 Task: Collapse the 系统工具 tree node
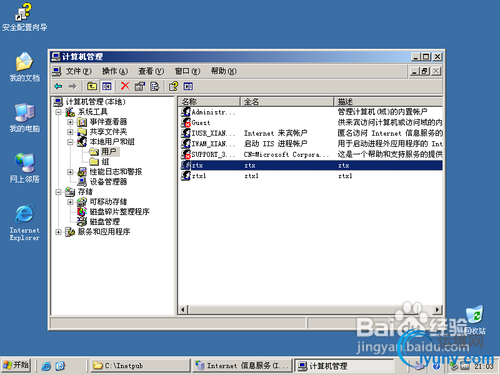point(59,112)
